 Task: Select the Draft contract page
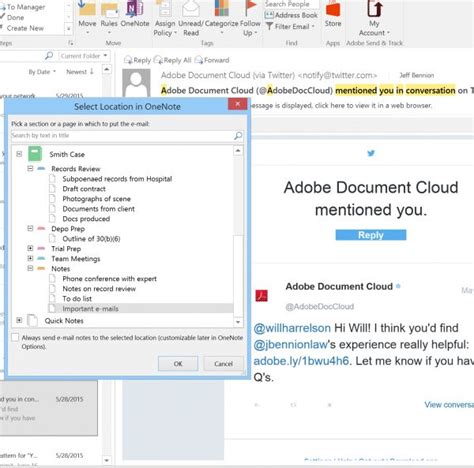(x=84, y=189)
